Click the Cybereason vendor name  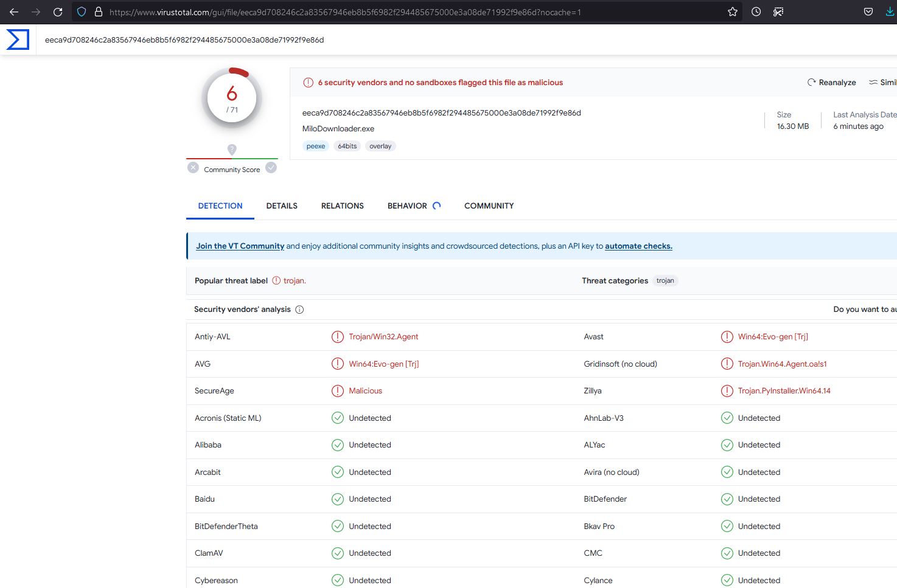[x=216, y=581]
